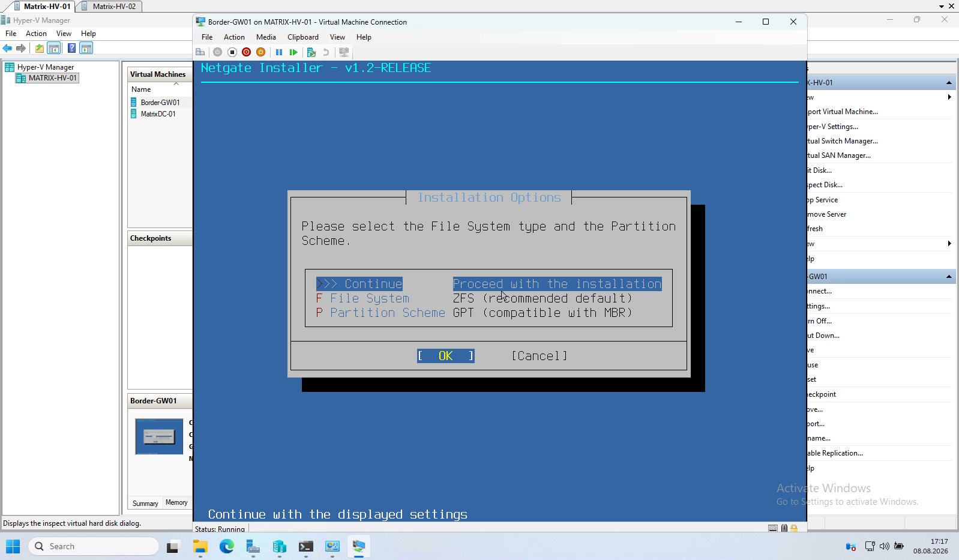Viewport: 959px width, 560px height.
Task: Click the grey Start VM power icon
Action: tap(217, 52)
